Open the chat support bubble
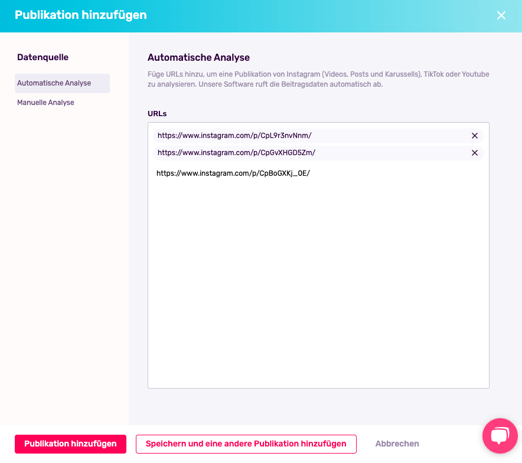 500,436
